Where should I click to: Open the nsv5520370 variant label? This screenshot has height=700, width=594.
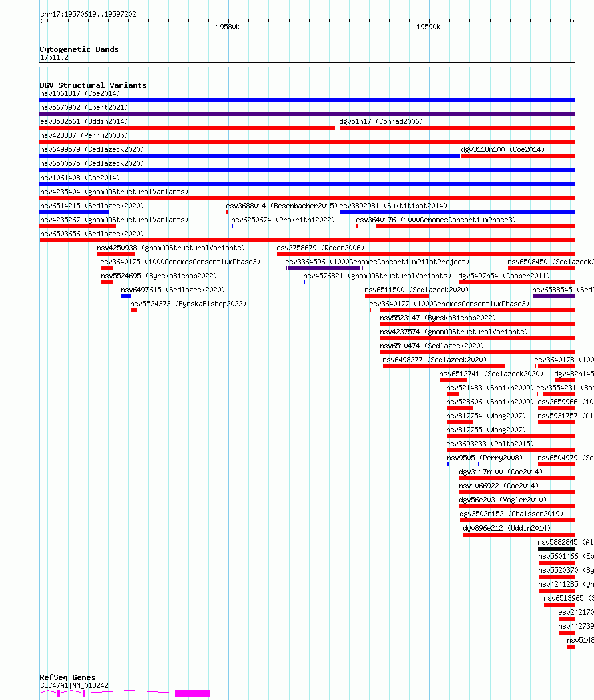566,570
